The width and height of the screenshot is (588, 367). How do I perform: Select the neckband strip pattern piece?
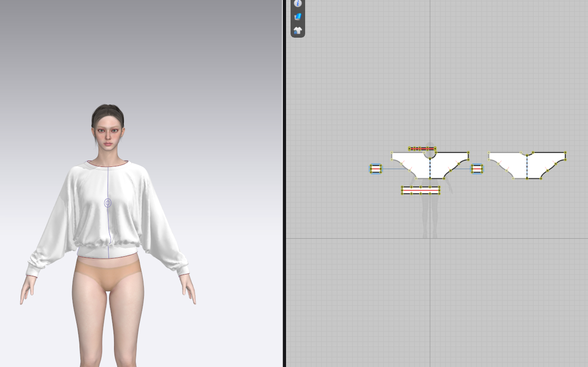click(422, 149)
